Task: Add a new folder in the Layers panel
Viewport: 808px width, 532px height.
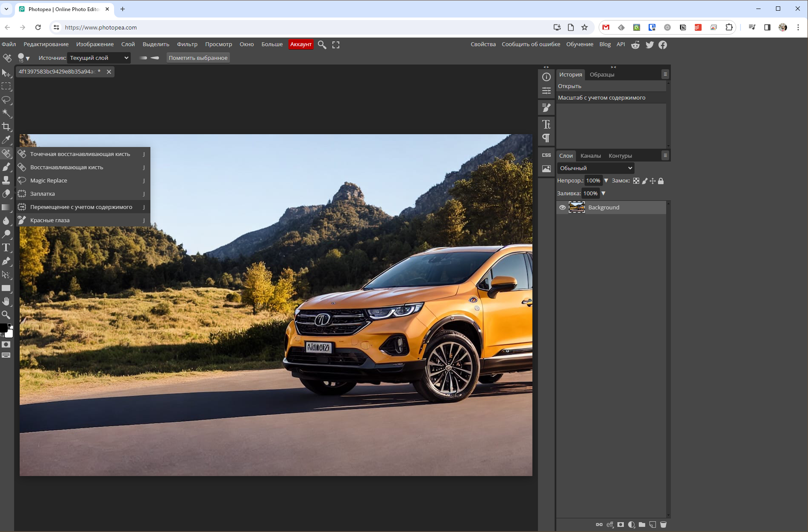Action: 642,525
